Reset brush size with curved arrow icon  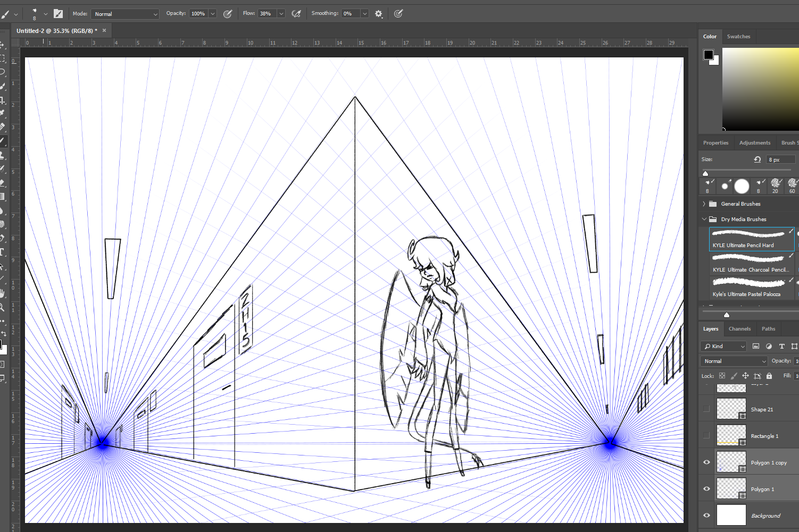point(758,159)
